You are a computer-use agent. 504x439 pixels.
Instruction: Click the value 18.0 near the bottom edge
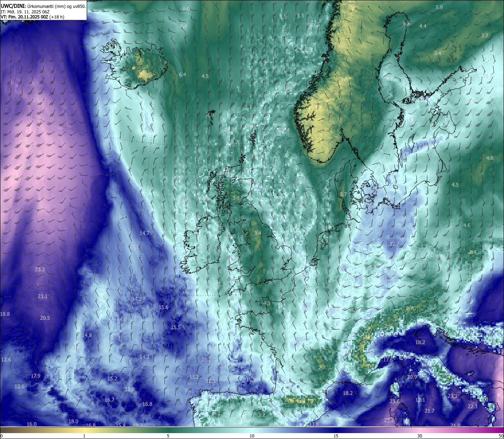click(x=73, y=421)
